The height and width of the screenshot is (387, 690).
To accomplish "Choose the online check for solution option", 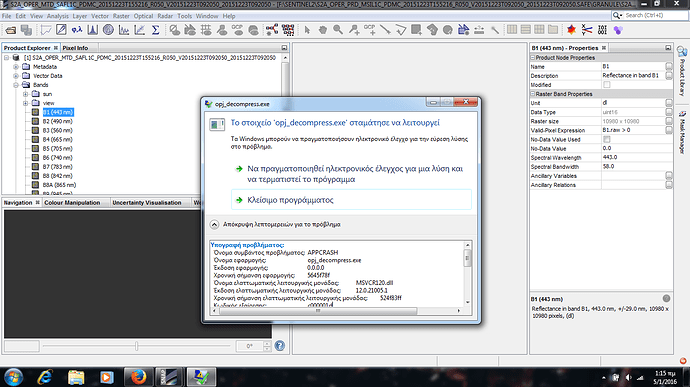I will tap(351, 174).
